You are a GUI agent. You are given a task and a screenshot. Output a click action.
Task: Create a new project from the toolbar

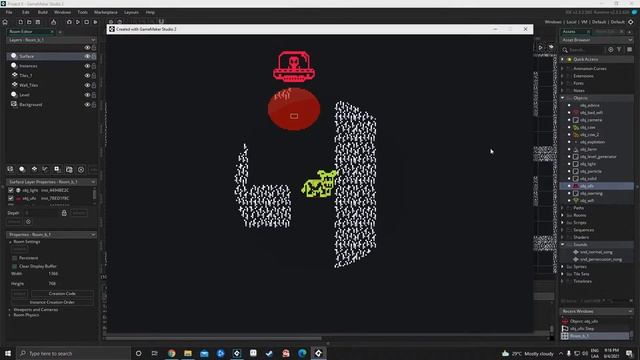click(x=20, y=22)
